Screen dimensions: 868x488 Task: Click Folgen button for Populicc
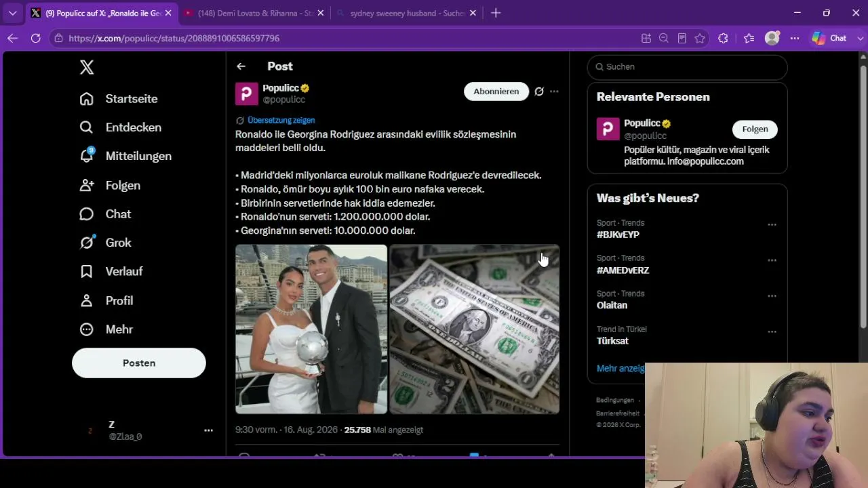pos(755,129)
